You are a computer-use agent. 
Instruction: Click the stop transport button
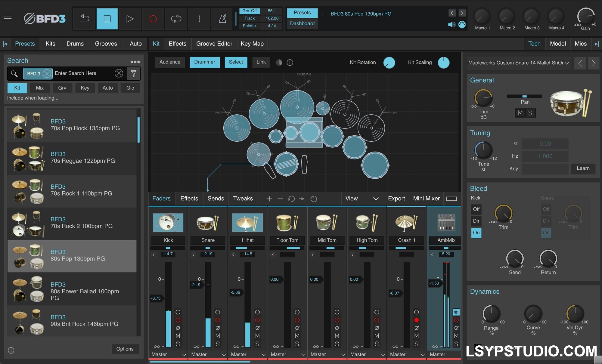[107, 19]
